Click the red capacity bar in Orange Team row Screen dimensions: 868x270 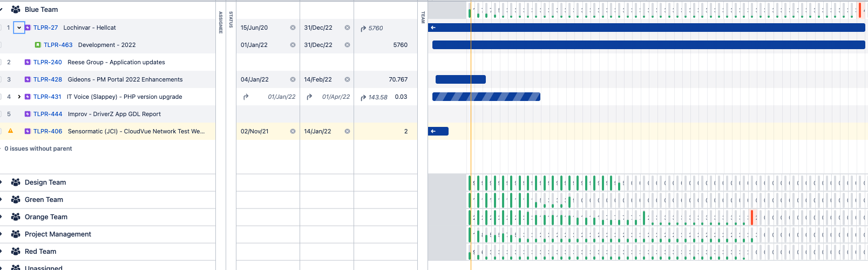pos(752,218)
